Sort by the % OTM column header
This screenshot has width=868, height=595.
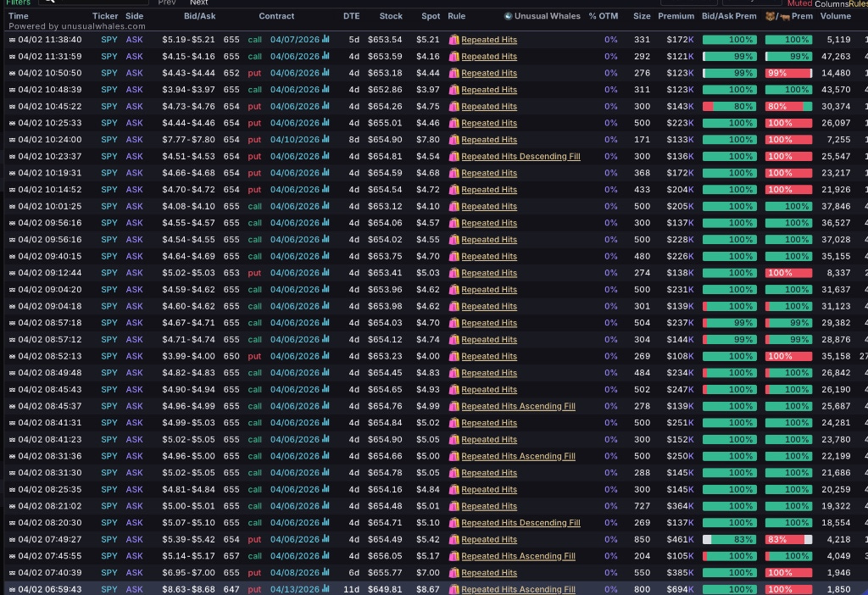tap(604, 16)
